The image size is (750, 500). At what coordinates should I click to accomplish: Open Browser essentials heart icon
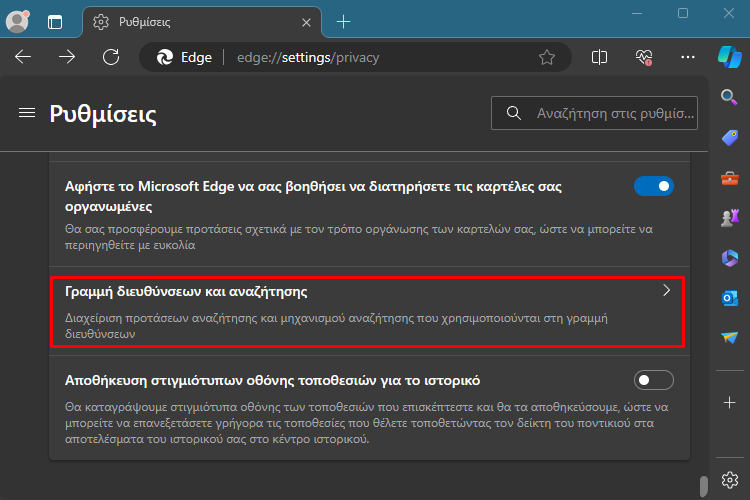pyautogui.click(x=644, y=57)
